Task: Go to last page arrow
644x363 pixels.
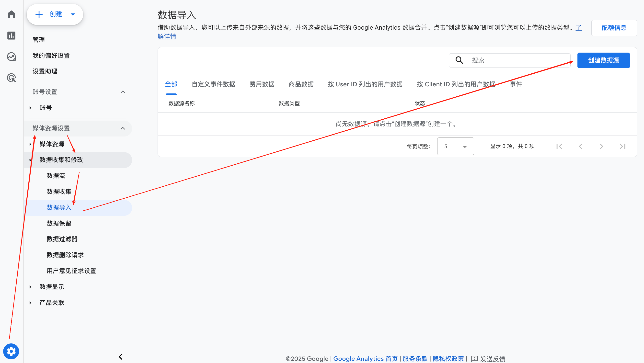Action: click(x=622, y=146)
